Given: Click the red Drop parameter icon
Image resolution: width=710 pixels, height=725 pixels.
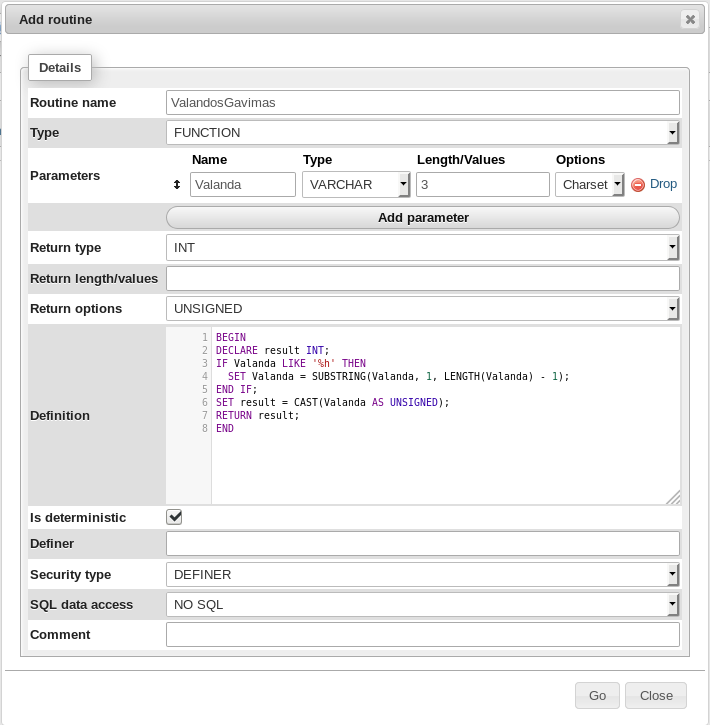Looking at the screenshot, I should click(x=638, y=185).
